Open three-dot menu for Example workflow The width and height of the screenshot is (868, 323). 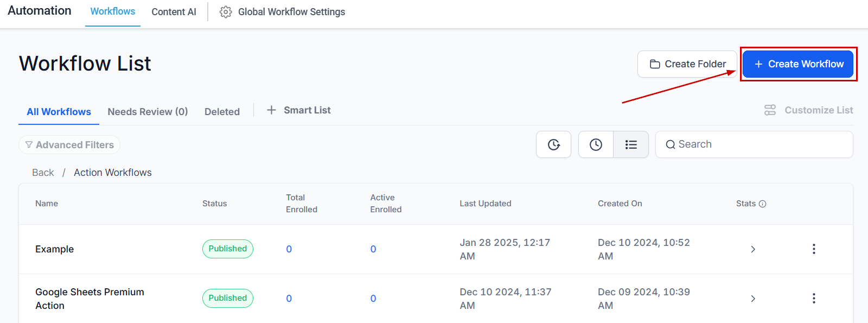pos(813,249)
